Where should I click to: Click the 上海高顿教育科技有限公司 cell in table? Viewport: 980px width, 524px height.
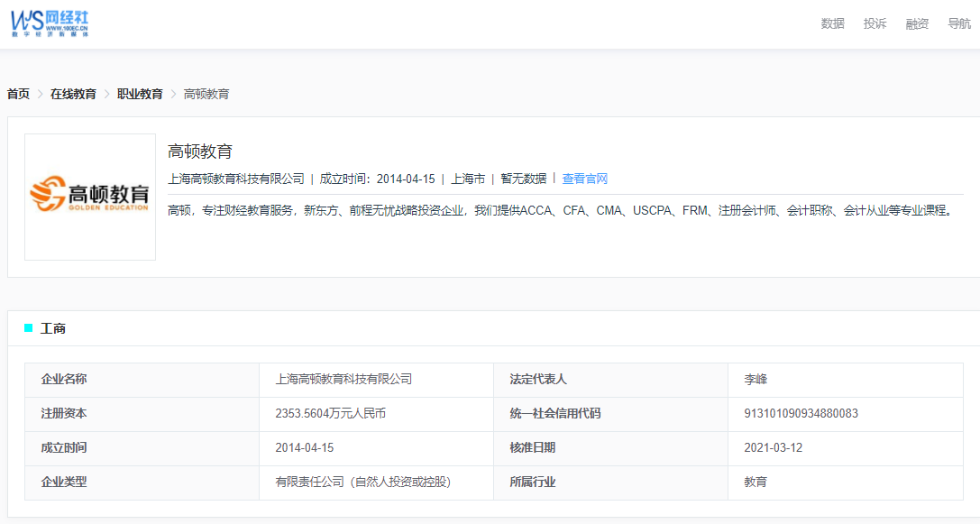pos(343,380)
